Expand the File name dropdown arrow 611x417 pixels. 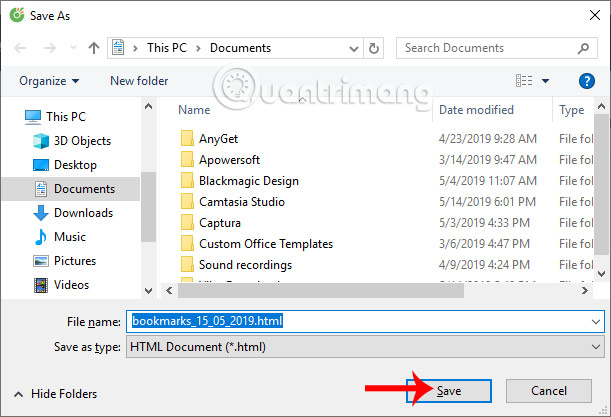click(595, 322)
